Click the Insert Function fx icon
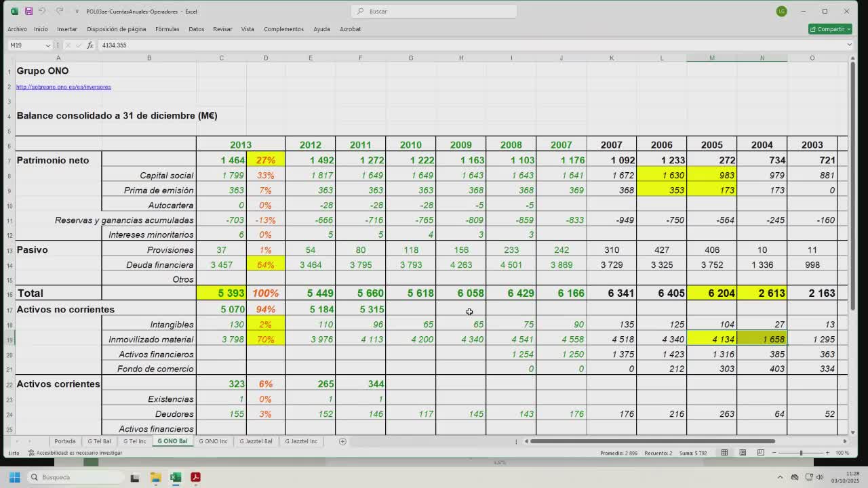The image size is (868, 488). [x=90, y=45]
